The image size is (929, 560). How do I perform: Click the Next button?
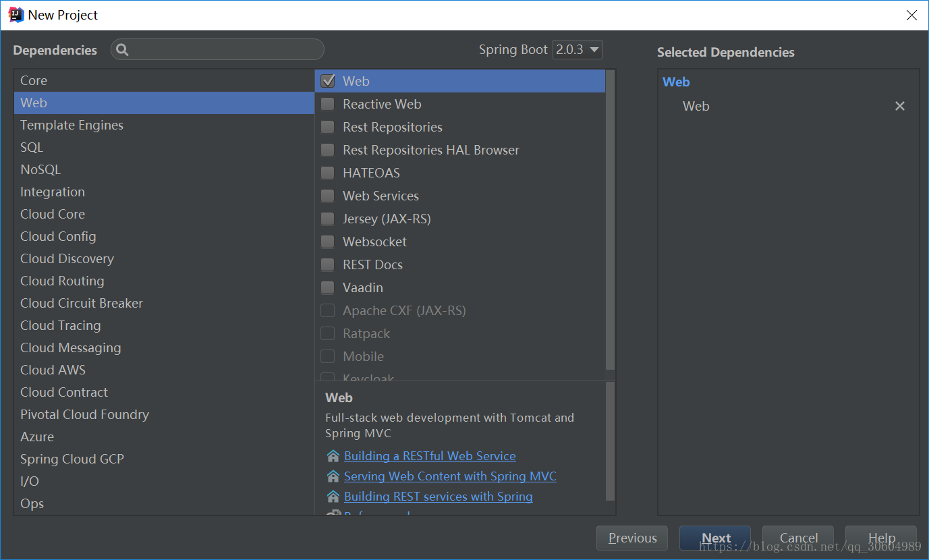[x=715, y=538]
